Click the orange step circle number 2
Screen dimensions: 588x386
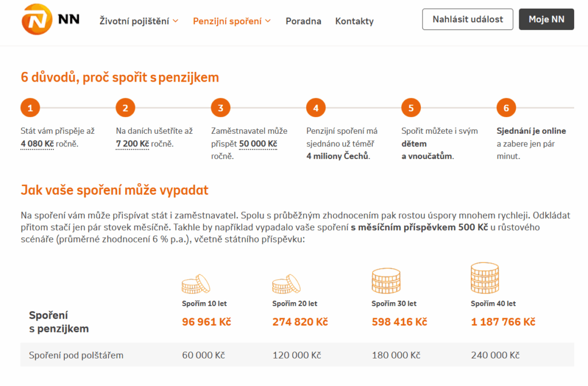(x=125, y=107)
